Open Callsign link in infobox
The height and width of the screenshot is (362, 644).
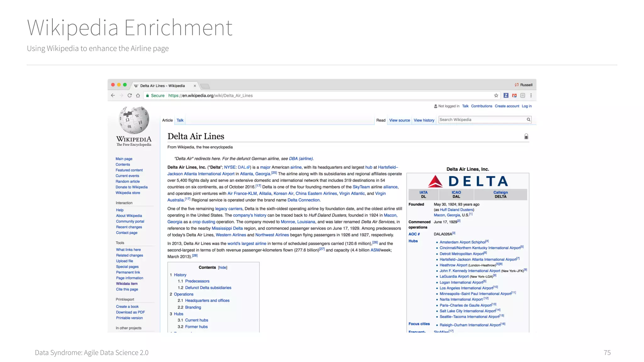pos(500,192)
